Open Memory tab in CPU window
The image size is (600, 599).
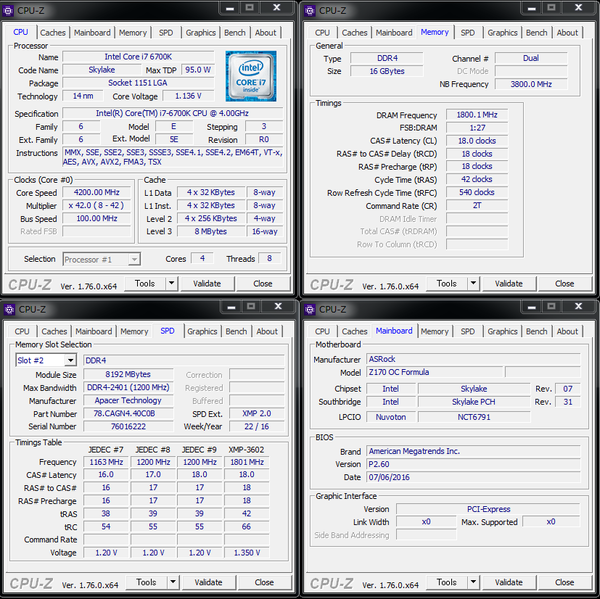(133, 33)
